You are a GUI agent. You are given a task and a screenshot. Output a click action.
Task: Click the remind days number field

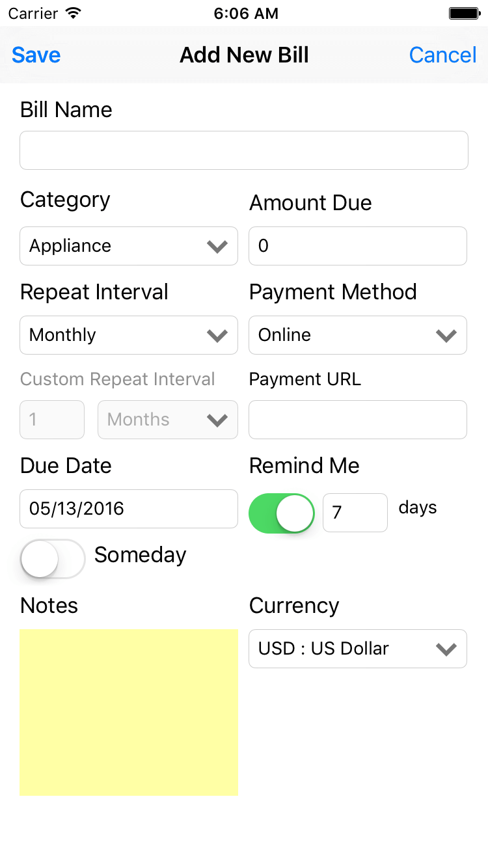click(x=355, y=513)
